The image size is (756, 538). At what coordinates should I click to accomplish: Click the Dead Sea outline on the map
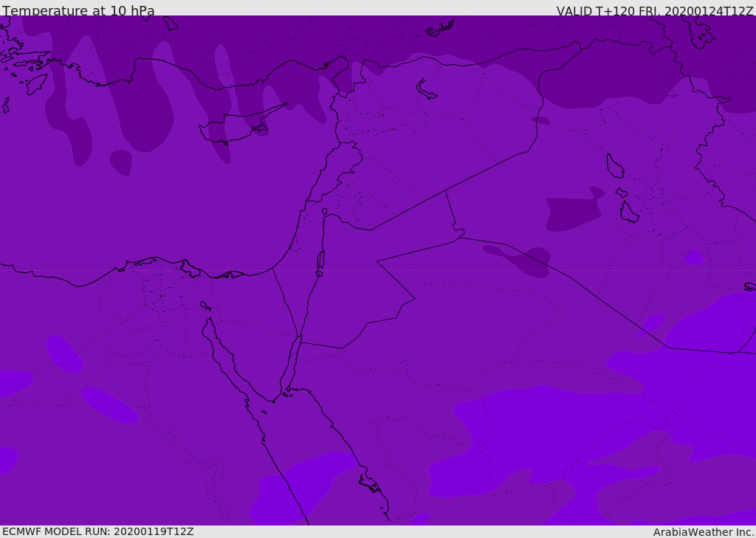click(x=320, y=261)
